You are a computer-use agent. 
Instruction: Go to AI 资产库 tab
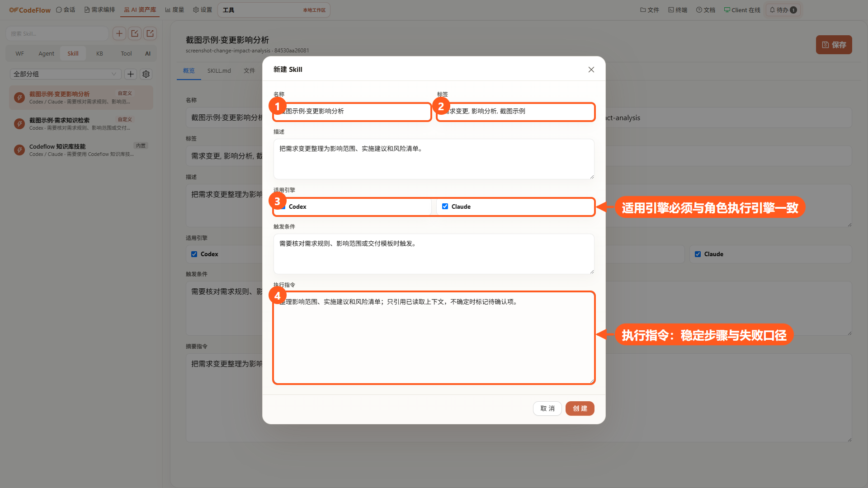pos(140,10)
